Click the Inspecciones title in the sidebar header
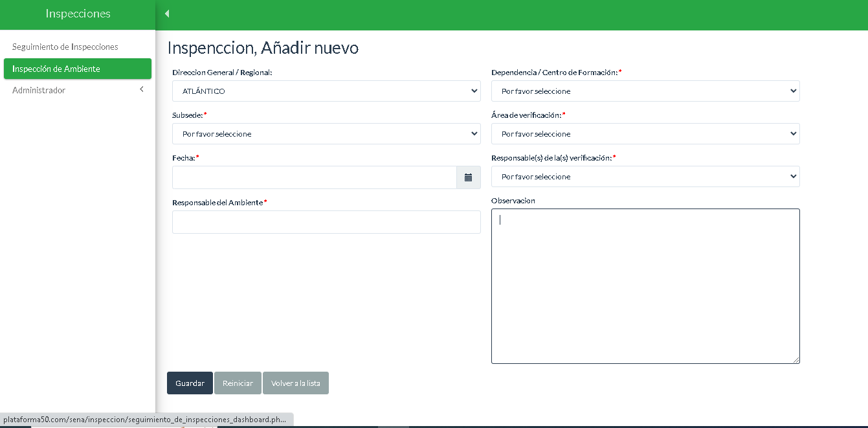868x428 pixels. tap(78, 14)
